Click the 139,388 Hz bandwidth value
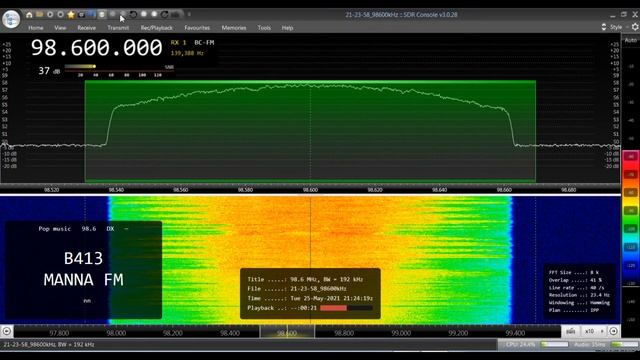 click(187, 53)
